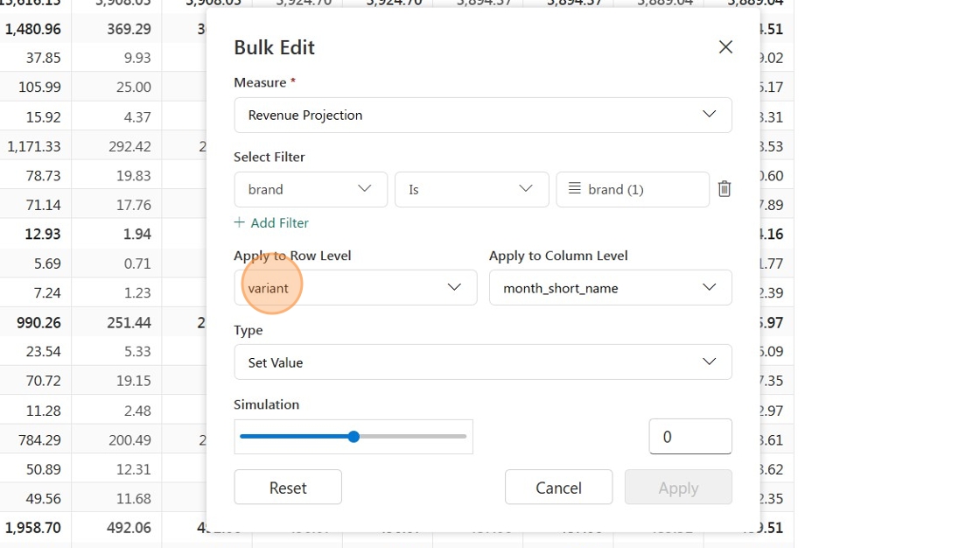The width and height of the screenshot is (980, 548).
Task: Click the Simulation value input field
Action: tap(690, 437)
